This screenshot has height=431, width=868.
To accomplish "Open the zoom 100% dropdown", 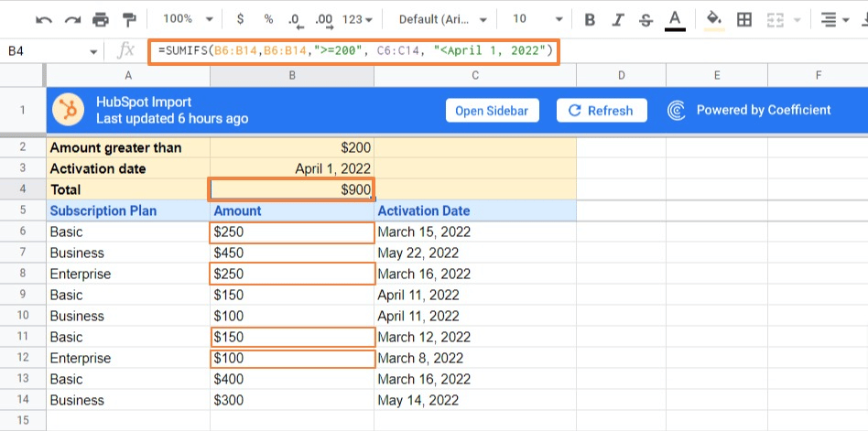I will coord(184,19).
